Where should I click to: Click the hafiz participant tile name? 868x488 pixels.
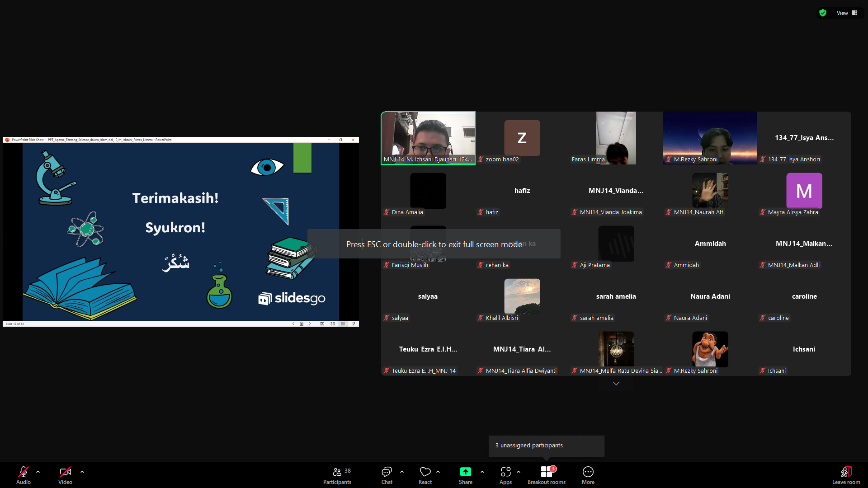(x=522, y=191)
